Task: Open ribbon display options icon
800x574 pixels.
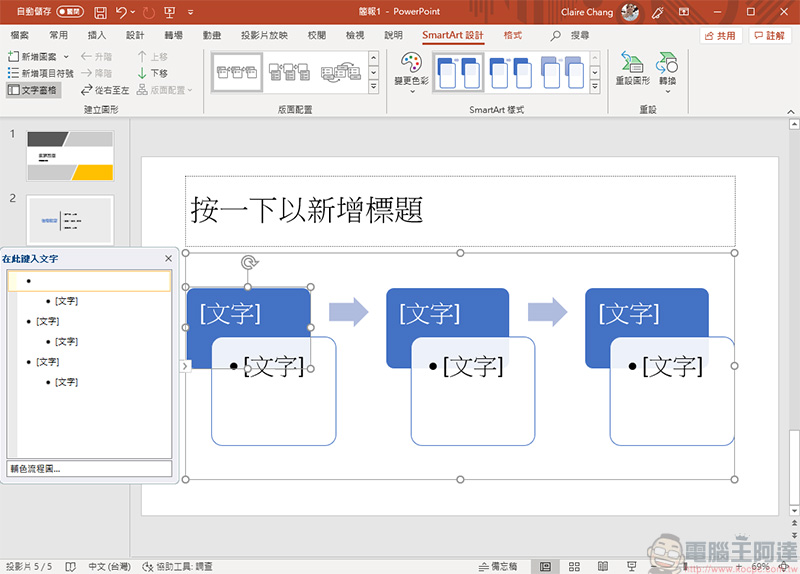Action: 684,12
